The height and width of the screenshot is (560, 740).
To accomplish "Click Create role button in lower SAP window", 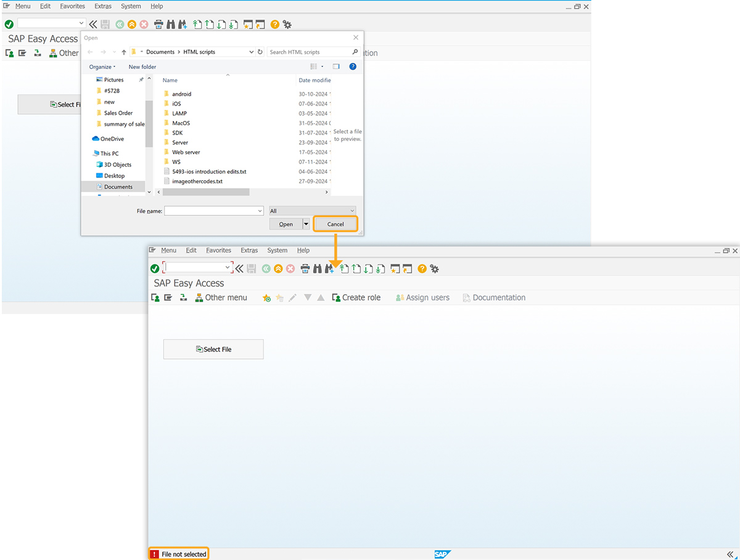I will (356, 298).
